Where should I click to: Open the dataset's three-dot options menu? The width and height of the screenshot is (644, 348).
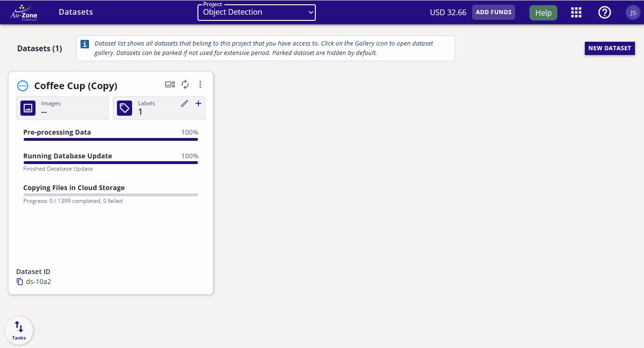pyautogui.click(x=200, y=84)
